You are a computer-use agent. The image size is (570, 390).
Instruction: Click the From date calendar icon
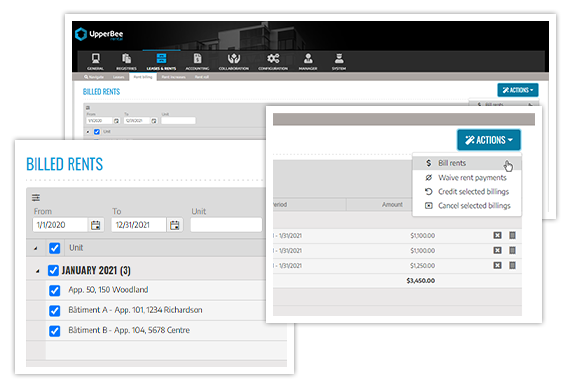pos(96,225)
